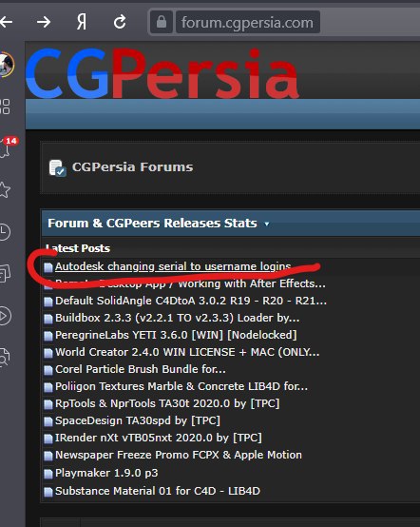Click the forum.cgpersia.com address field
The height and width of the screenshot is (527, 420).
pos(247,22)
